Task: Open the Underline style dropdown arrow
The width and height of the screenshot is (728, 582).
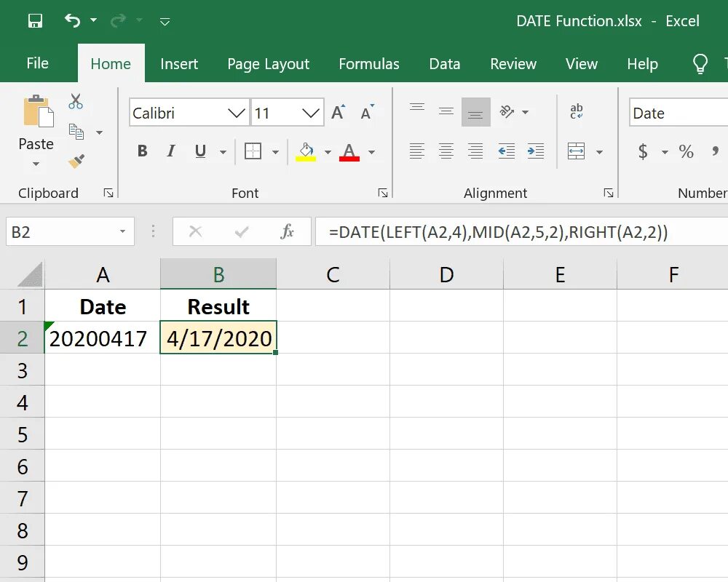Action: (223, 152)
